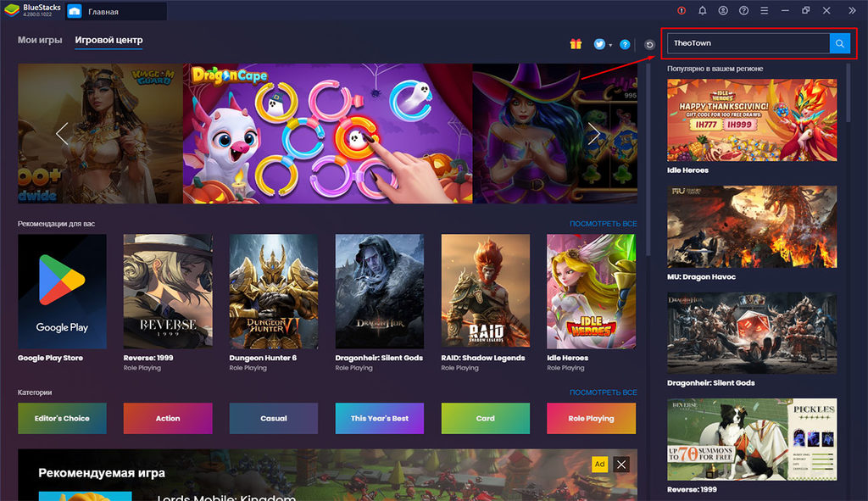
Task: Click the Twitter bird icon
Action: (x=599, y=44)
